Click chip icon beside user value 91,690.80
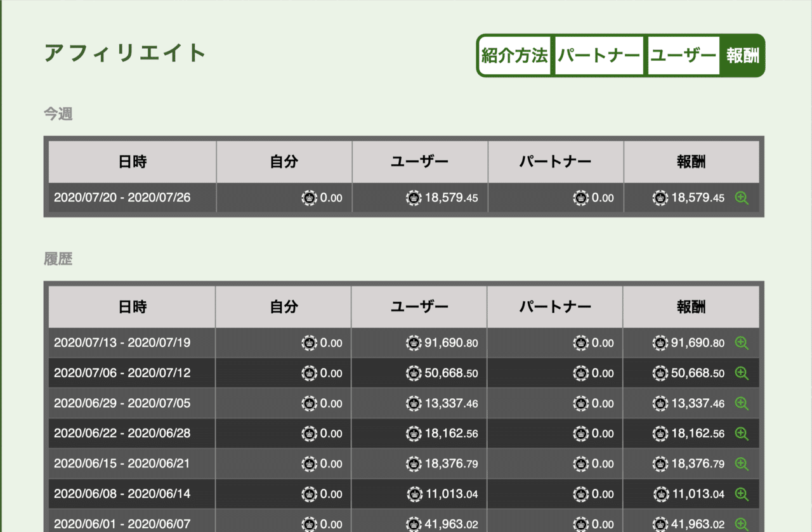 (x=414, y=343)
